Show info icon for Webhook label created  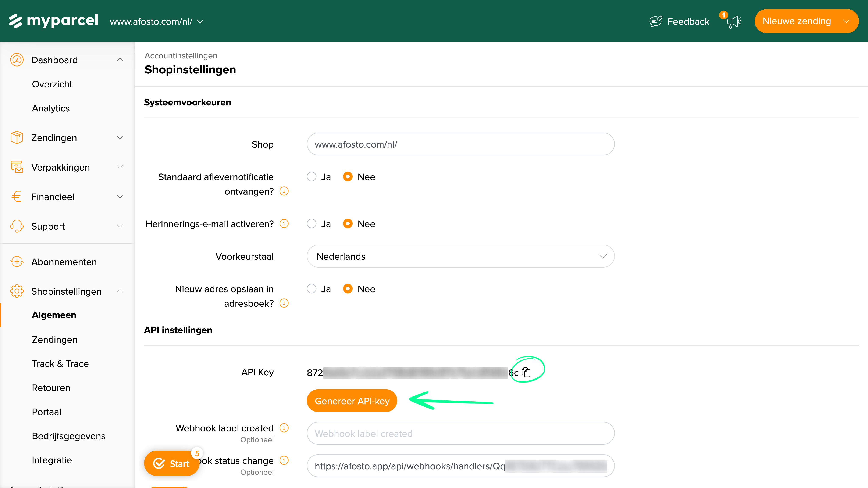284,428
